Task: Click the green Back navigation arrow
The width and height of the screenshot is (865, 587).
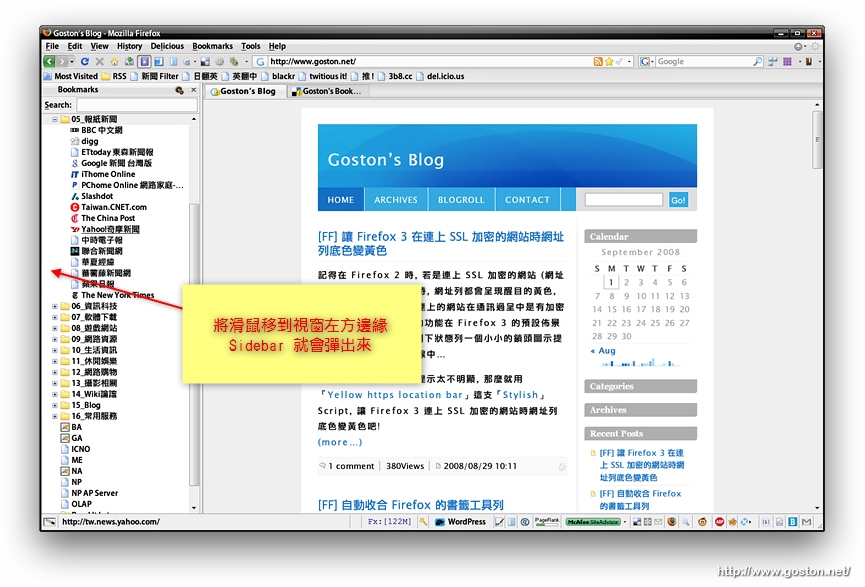Action: click(50, 61)
